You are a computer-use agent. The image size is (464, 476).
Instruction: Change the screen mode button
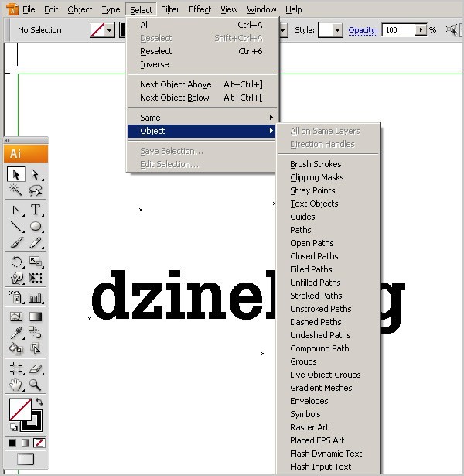(x=26, y=459)
